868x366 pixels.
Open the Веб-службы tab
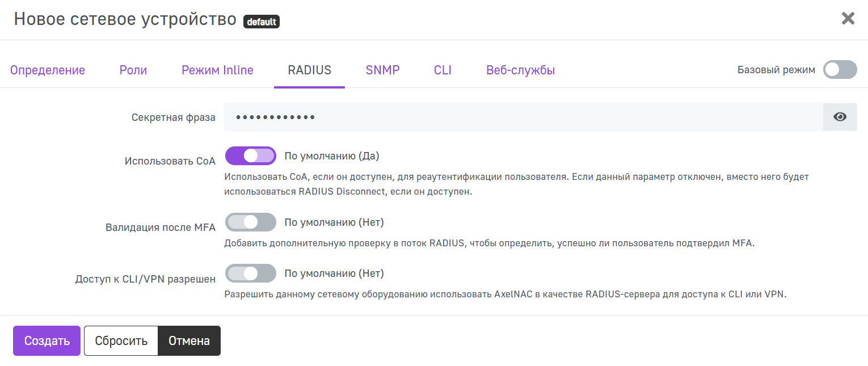[520, 70]
